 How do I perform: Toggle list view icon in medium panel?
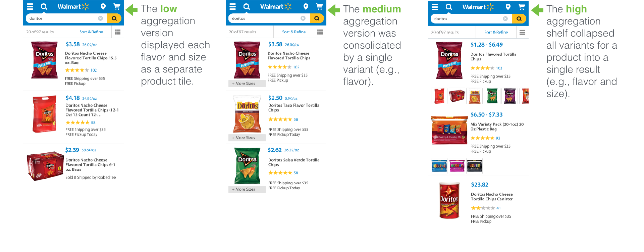point(320,32)
